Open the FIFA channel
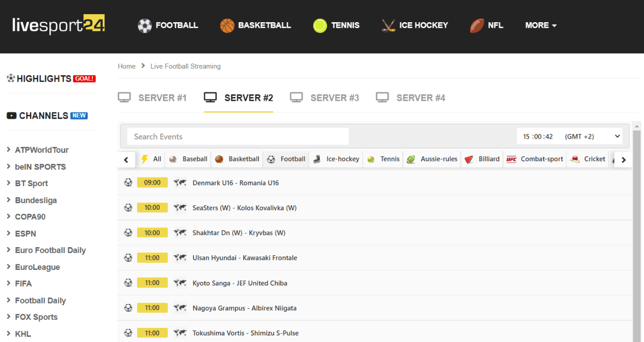This screenshot has width=644, height=342. tap(23, 283)
